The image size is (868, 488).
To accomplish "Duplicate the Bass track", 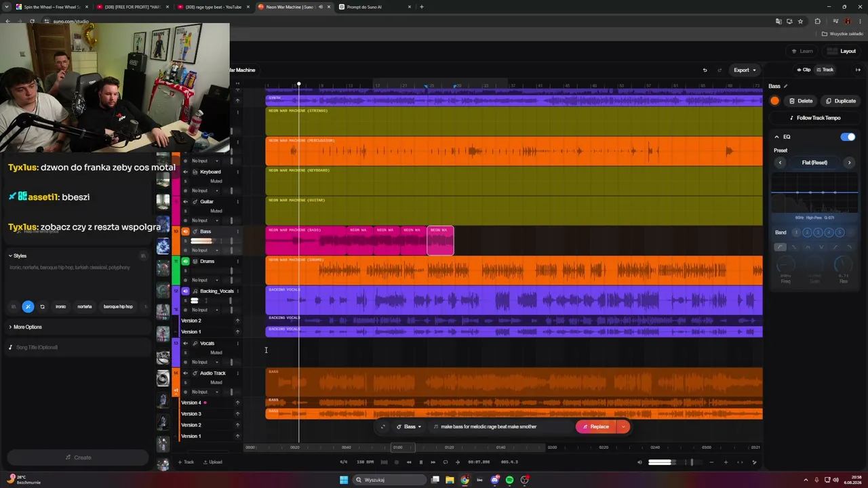I will pos(841,101).
